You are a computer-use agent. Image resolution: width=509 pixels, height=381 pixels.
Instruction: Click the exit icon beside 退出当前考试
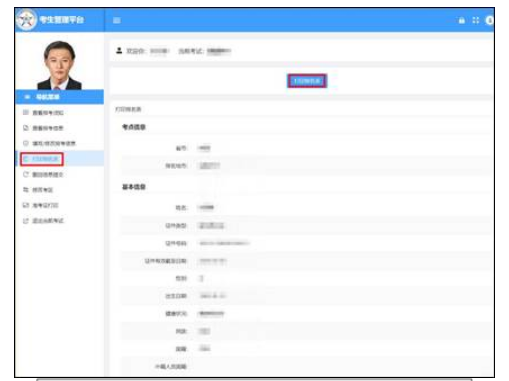click(x=26, y=221)
